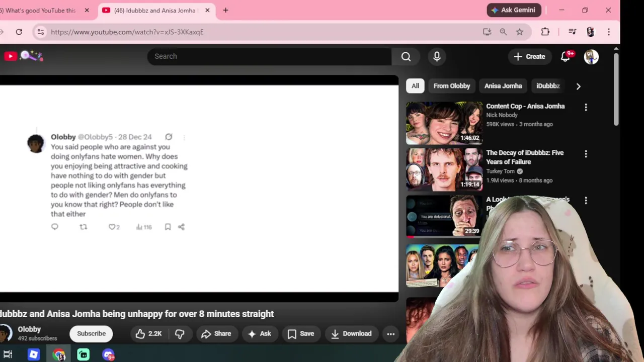The width and height of the screenshot is (644, 362).
Task: Open the zoom magnifier in address bar
Action: pyautogui.click(x=503, y=32)
